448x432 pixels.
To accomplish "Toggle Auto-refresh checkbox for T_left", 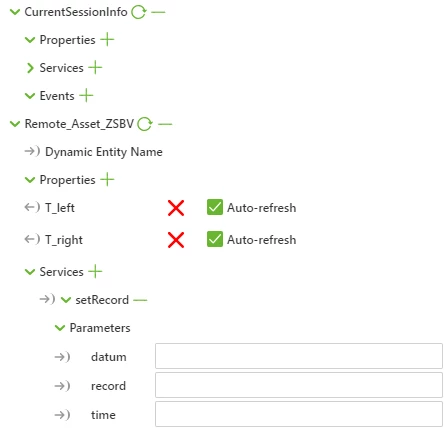I will tap(215, 207).
